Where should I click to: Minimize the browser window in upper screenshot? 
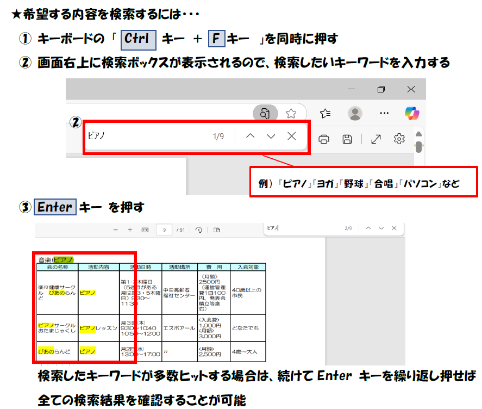pos(352,89)
